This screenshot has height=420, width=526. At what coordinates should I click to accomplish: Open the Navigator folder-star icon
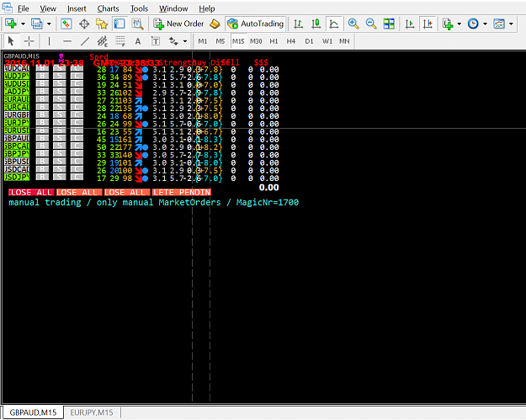click(102, 24)
